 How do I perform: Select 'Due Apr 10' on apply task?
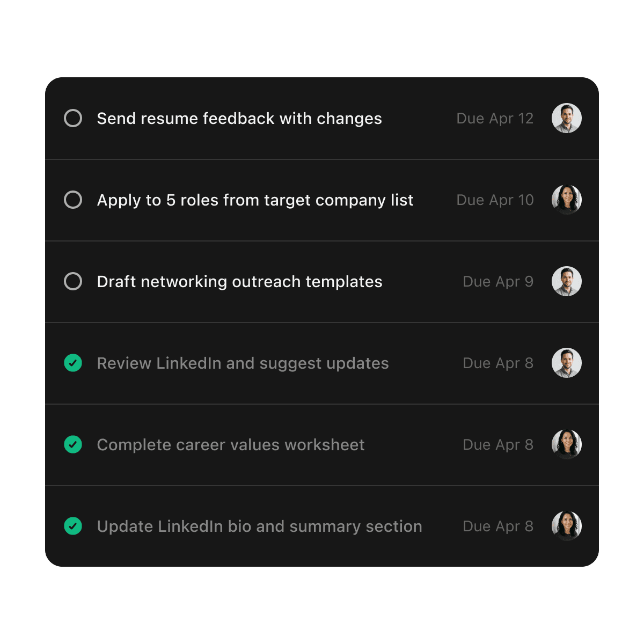click(x=495, y=200)
